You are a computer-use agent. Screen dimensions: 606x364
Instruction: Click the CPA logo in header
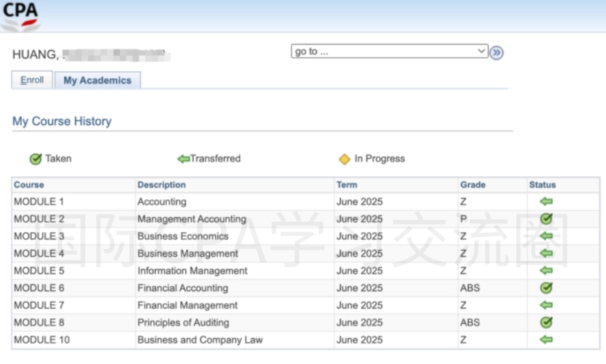click(x=20, y=16)
